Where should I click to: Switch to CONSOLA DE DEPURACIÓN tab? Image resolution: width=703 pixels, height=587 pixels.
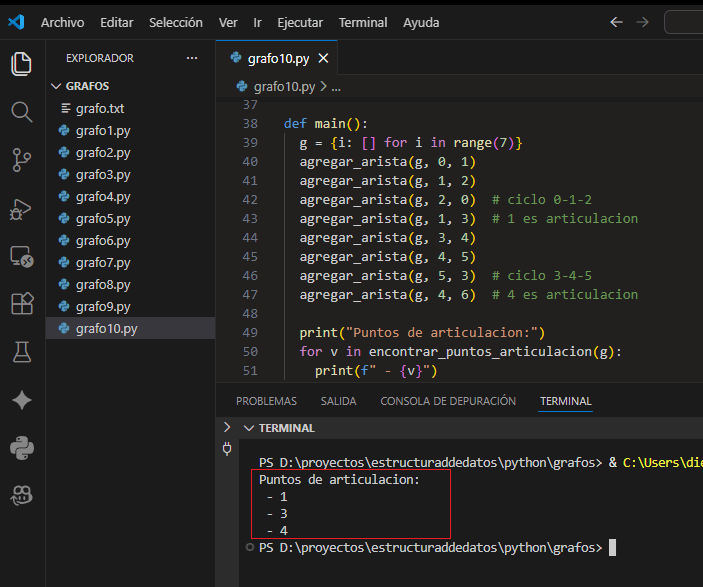(448, 401)
